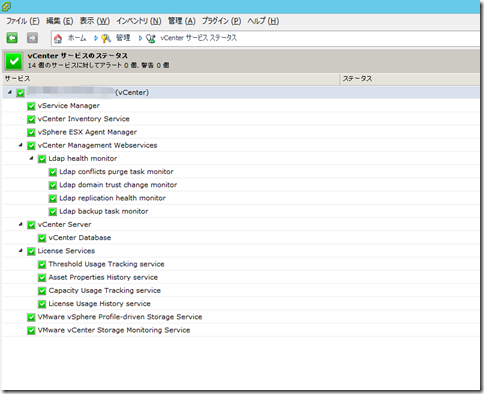484x394 pixels.
Task: Select Ldap replication health monitor row
Action: [241, 198]
